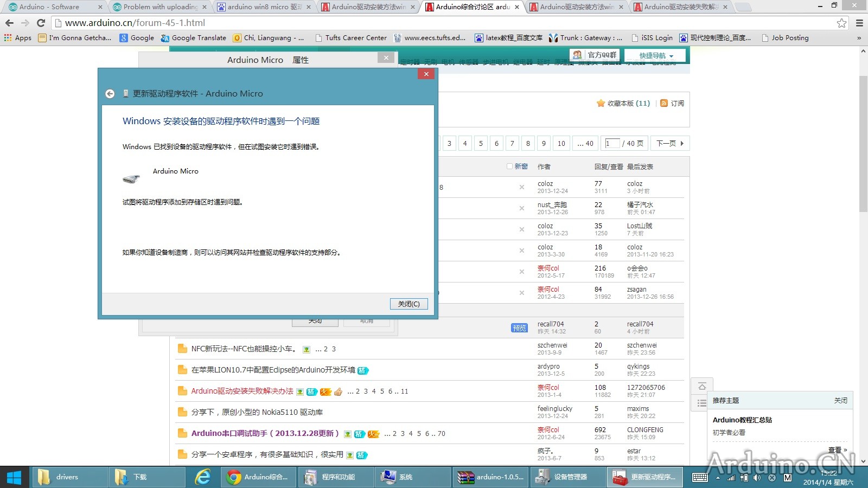The image size is (868, 488).
Task: Open Arduino教程汇总贴 recommended topic
Action: (742, 420)
